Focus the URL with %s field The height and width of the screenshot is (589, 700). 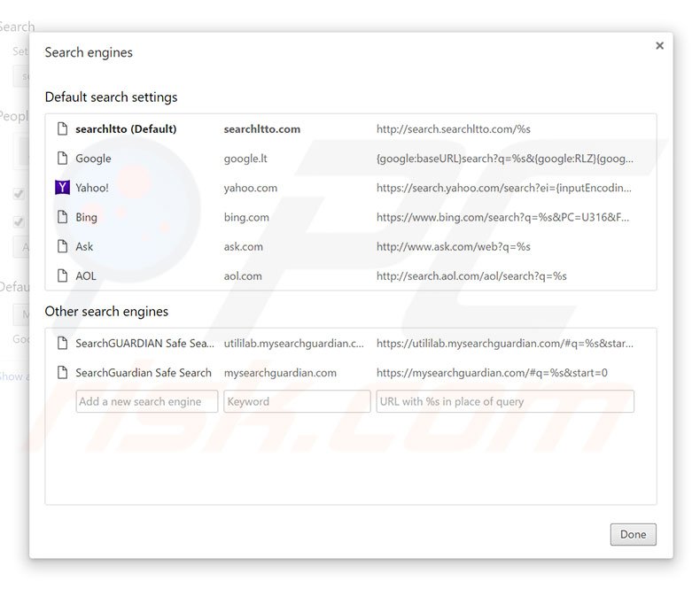coord(505,401)
